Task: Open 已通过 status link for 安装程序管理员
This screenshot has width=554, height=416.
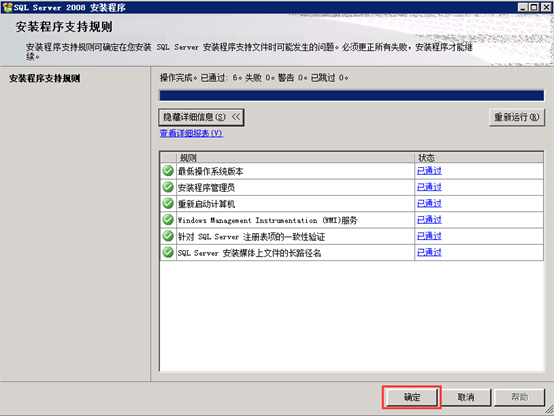Action: [x=429, y=187]
